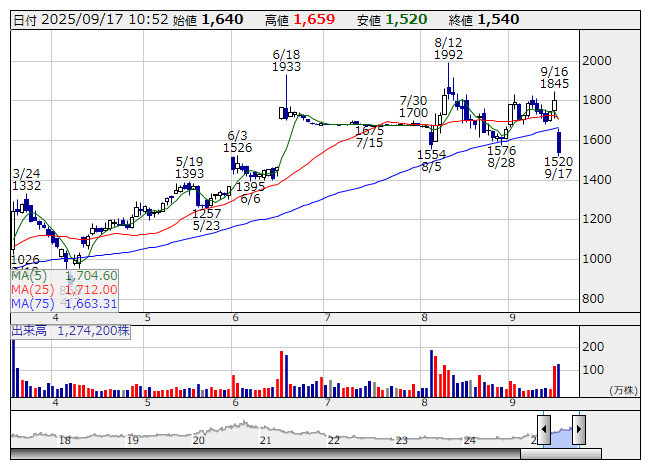Click month 7 on price chart axis
Image resolution: width=653 pixels, height=470 pixels.
(x=327, y=318)
